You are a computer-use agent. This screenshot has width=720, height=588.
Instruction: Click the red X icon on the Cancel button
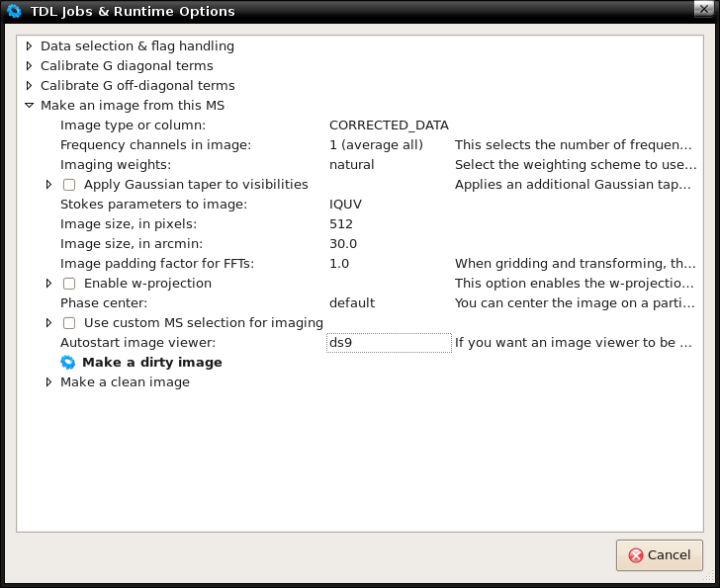tap(636, 555)
